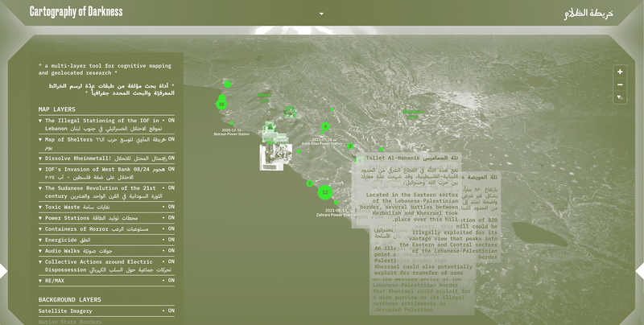Open the white photo thumbnail on the coast
The height and width of the screenshot is (325, 644).
tap(275, 157)
